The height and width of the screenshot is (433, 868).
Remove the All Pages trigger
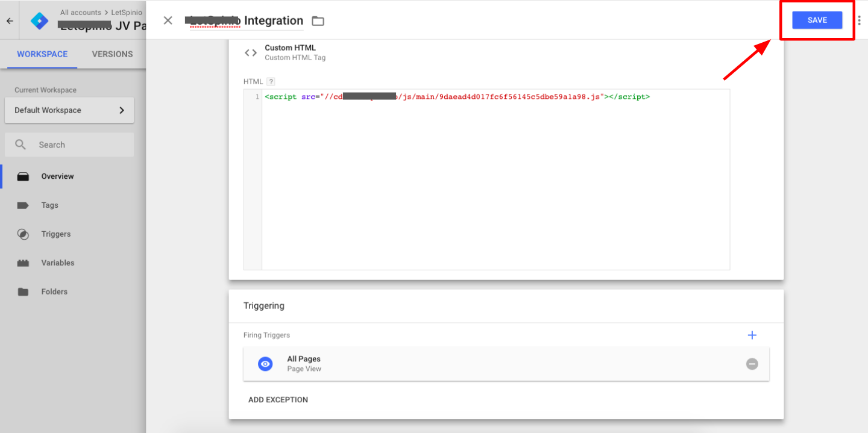tap(752, 364)
